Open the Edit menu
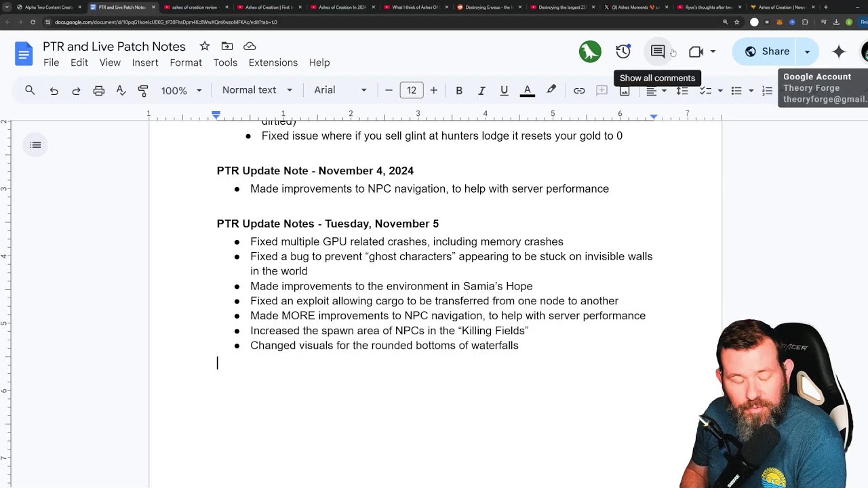This screenshot has height=488, width=868. click(x=79, y=62)
